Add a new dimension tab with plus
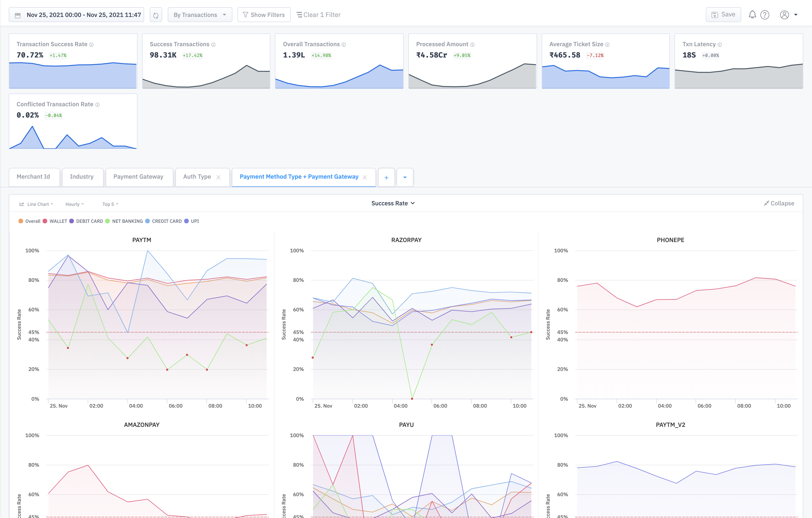The height and width of the screenshot is (518, 812). (x=387, y=178)
